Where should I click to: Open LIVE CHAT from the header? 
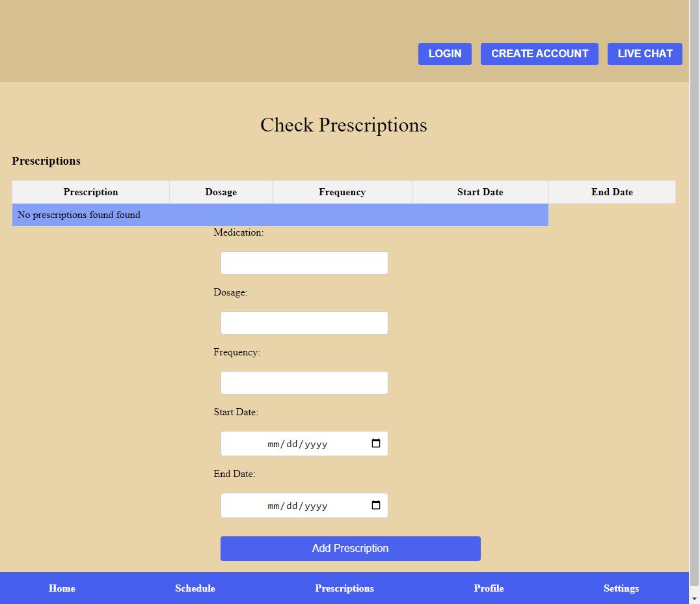[x=644, y=54]
